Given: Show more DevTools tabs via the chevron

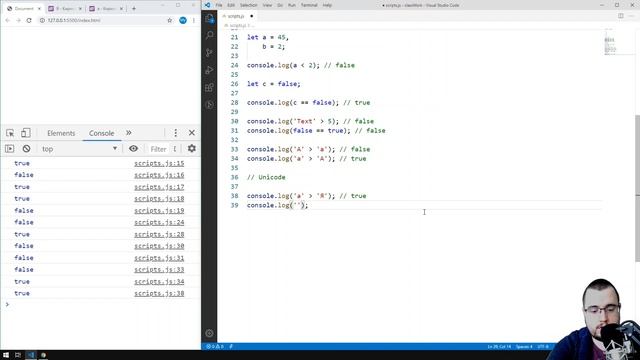Looking at the screenshot, I should tap(129, 133).
